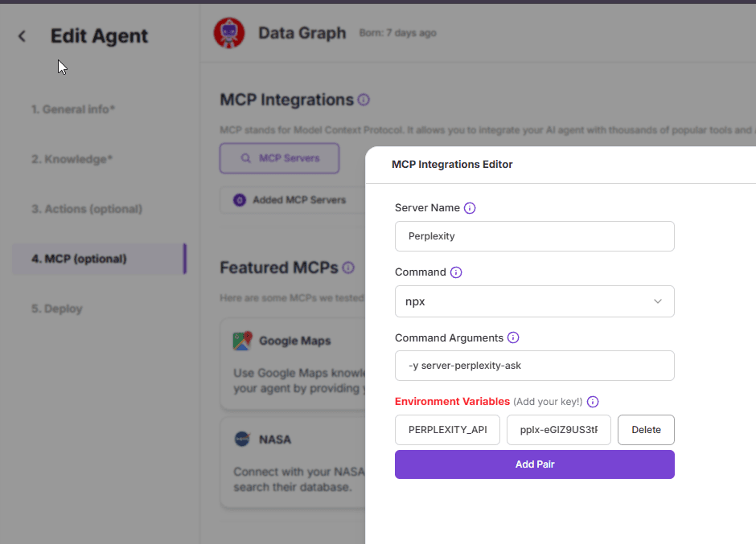Click the Added MCP Servers purple icon
The image size is (756, 544).
tap(240, 200)
